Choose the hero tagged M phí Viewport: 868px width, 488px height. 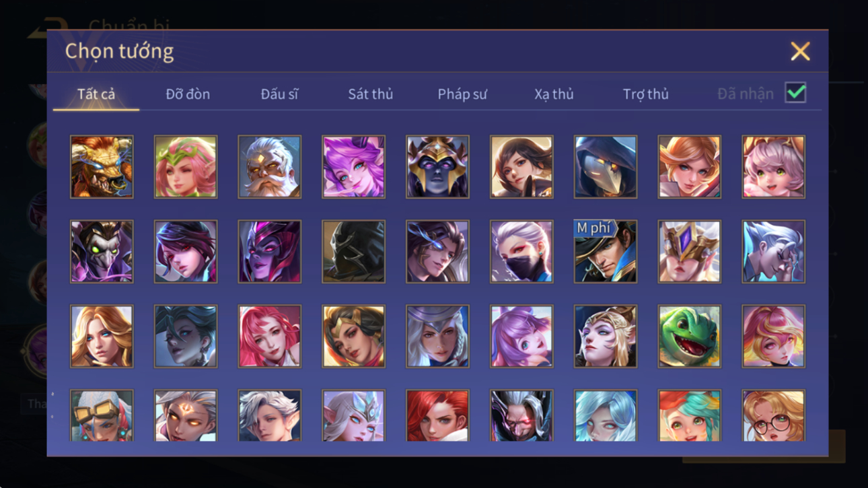point(605,252)
